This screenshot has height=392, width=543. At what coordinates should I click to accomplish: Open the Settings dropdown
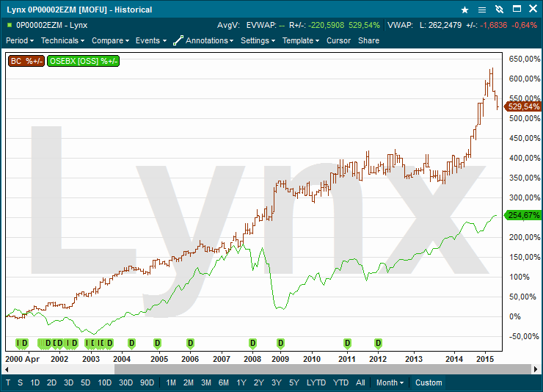tap(258, 40)
